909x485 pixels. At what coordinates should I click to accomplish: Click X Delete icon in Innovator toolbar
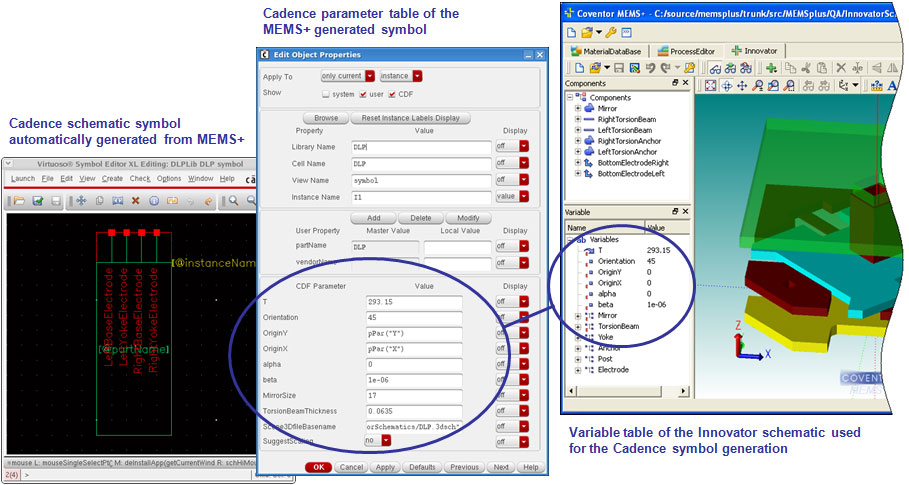pyautogui.click(x=841, y=68)
